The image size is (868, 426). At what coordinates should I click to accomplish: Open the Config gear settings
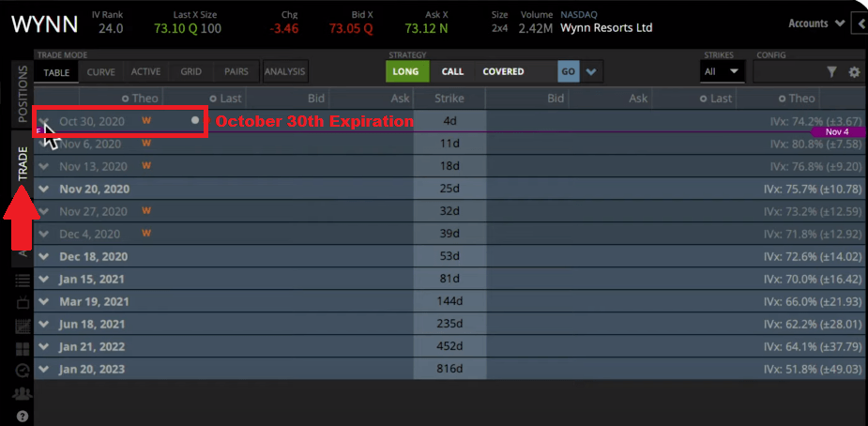854,72
